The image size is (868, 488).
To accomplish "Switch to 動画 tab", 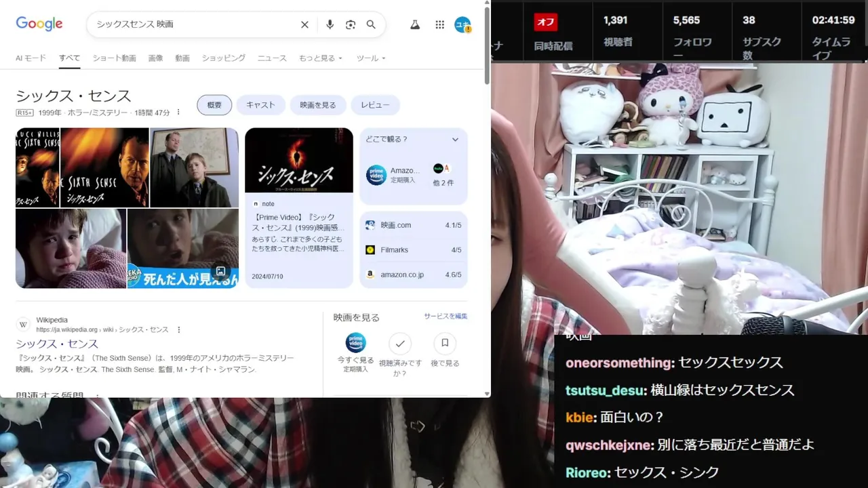I will (182, 58).
